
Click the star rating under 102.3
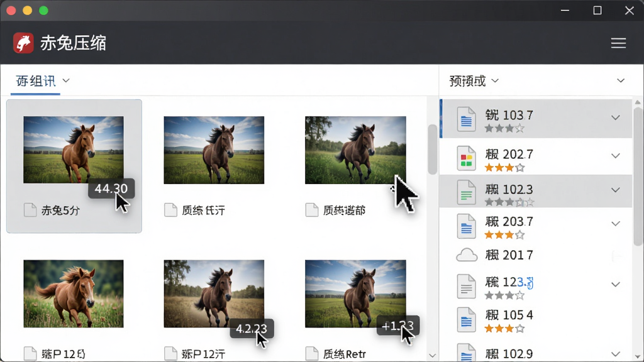pos(509,202)
